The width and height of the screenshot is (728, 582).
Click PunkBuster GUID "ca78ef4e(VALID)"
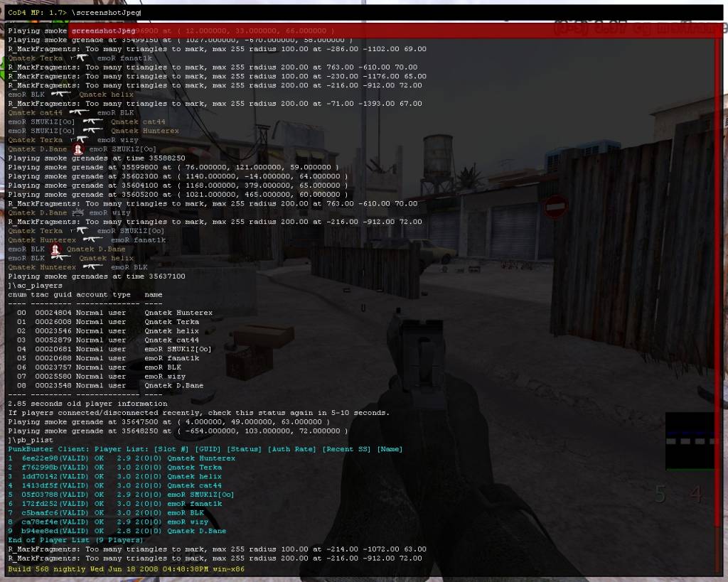[55, 522]
